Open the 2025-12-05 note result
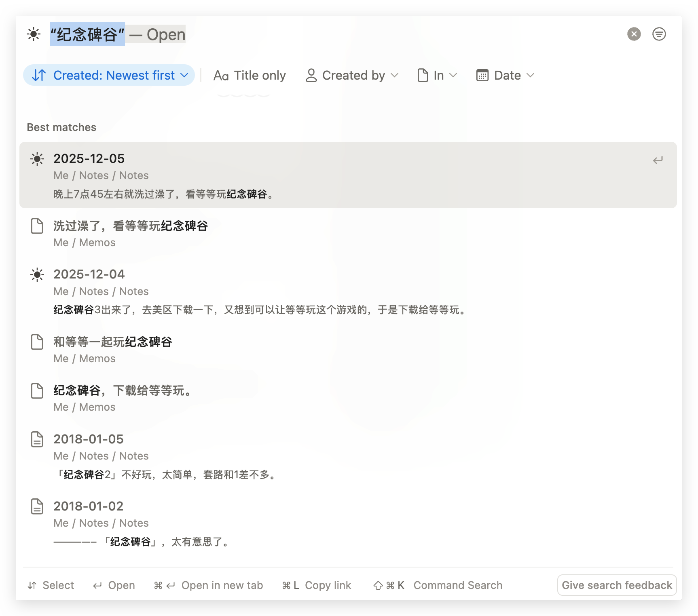 coord(89,159)
